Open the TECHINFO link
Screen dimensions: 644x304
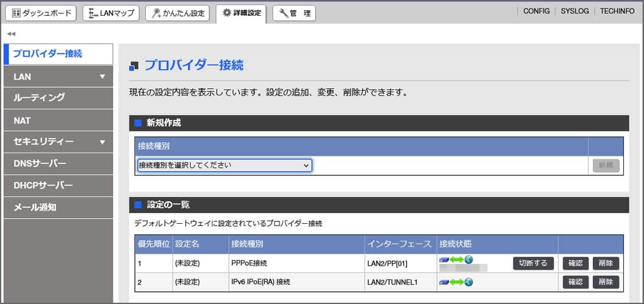point(617,12)
